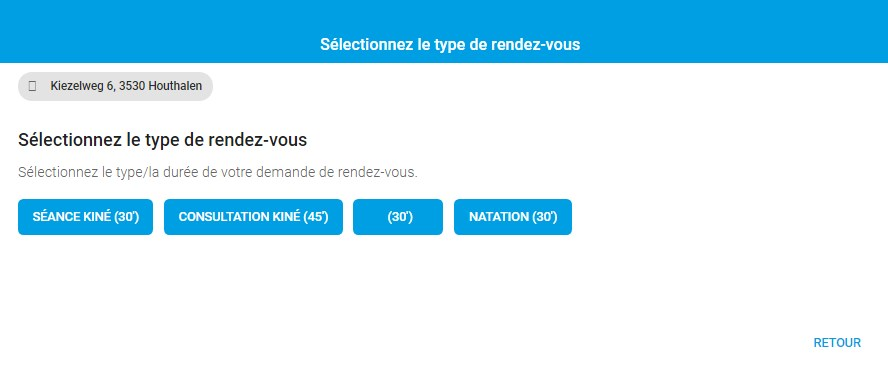Click the Kiezelweg 6, 3530 Houthalen address chip
Screen dimensions: 888x365
pos(116,87)
